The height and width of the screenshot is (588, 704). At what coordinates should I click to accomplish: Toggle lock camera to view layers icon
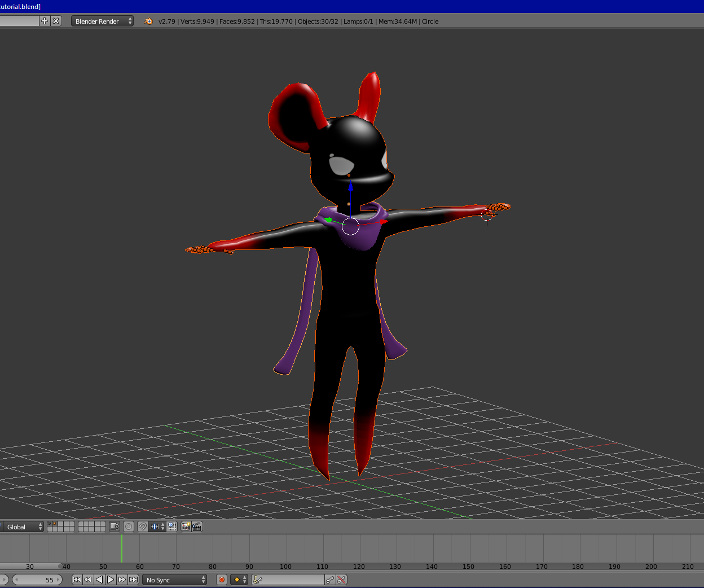[x=115, y=526]
